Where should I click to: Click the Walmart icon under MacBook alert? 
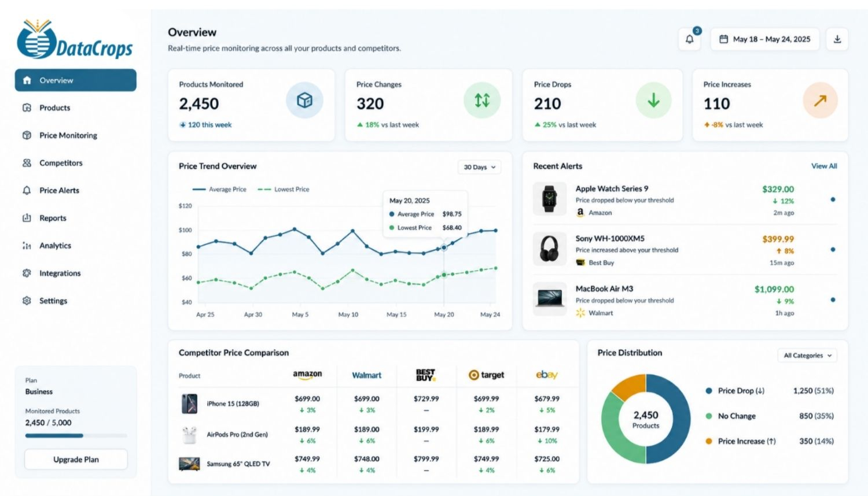(580, 313)
